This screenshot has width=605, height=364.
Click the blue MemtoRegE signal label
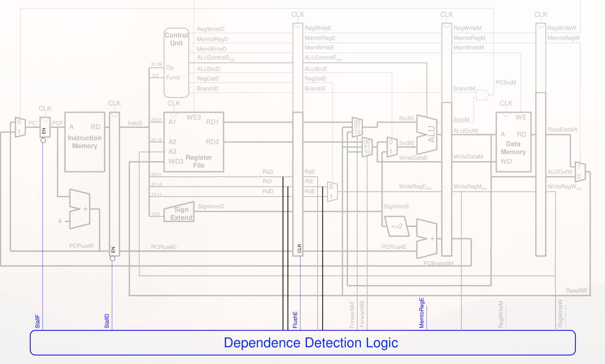422,313
